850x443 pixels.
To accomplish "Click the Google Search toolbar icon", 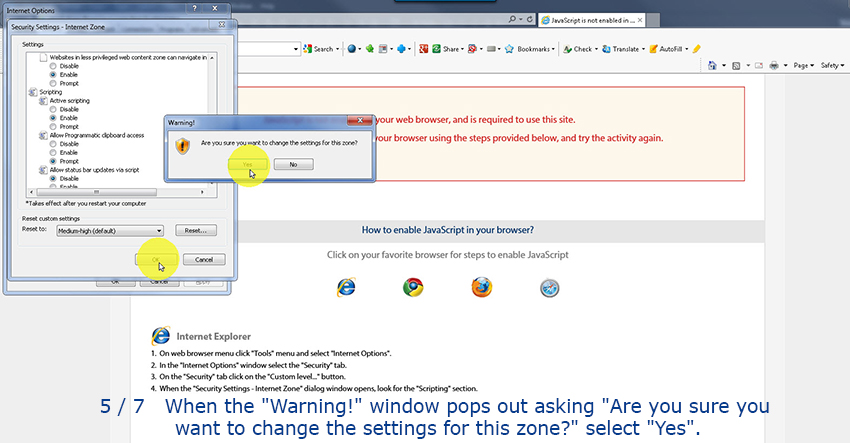I will click(x=308, y=49).
